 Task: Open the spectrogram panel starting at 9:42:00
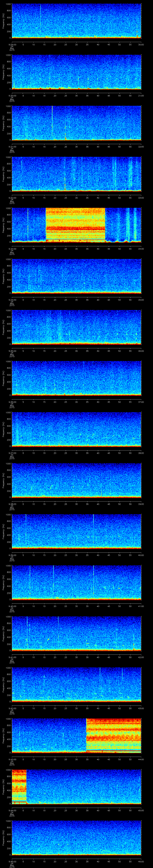(x=76, y=685)
